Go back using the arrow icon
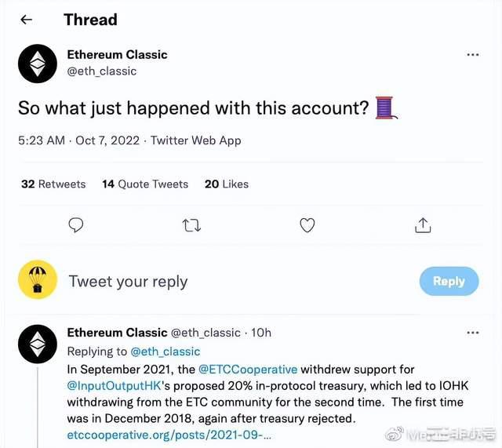Viewport: 502px width, 448px height. (x=27, y=20)
